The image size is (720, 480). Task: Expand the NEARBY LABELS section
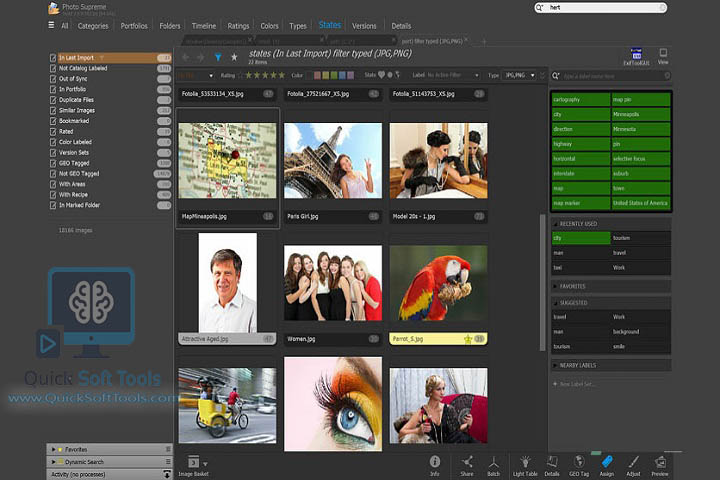pos(555,366)
